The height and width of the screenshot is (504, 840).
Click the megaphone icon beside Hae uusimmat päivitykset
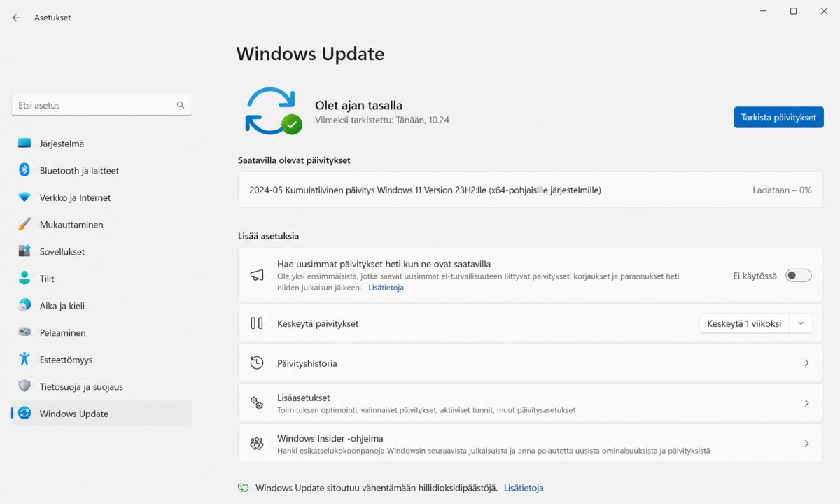257,275
